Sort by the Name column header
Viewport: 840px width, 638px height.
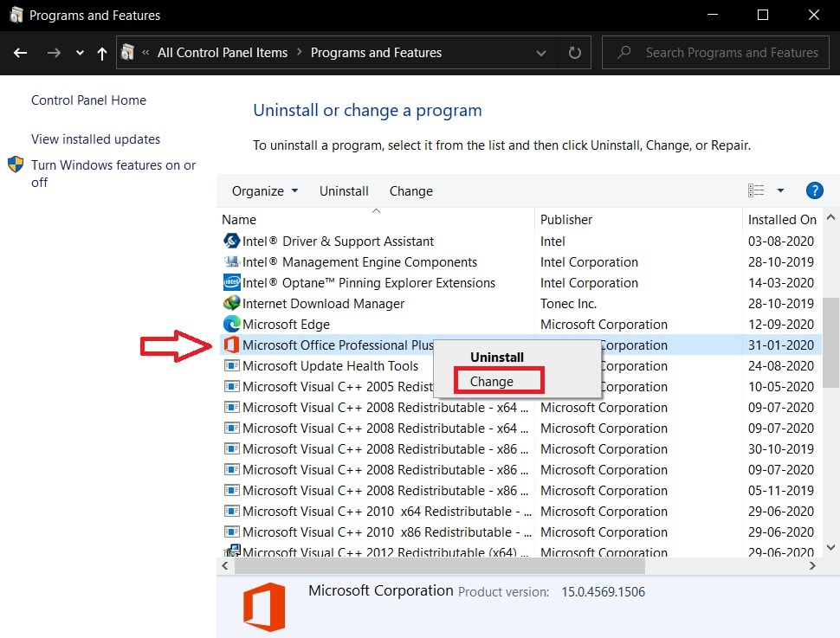[x=239, y=220]
